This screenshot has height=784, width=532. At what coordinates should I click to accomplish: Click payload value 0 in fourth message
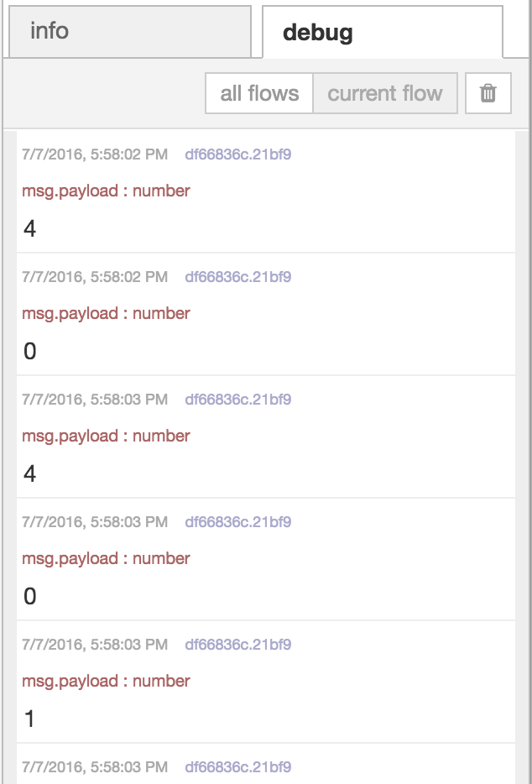(30, 596)
